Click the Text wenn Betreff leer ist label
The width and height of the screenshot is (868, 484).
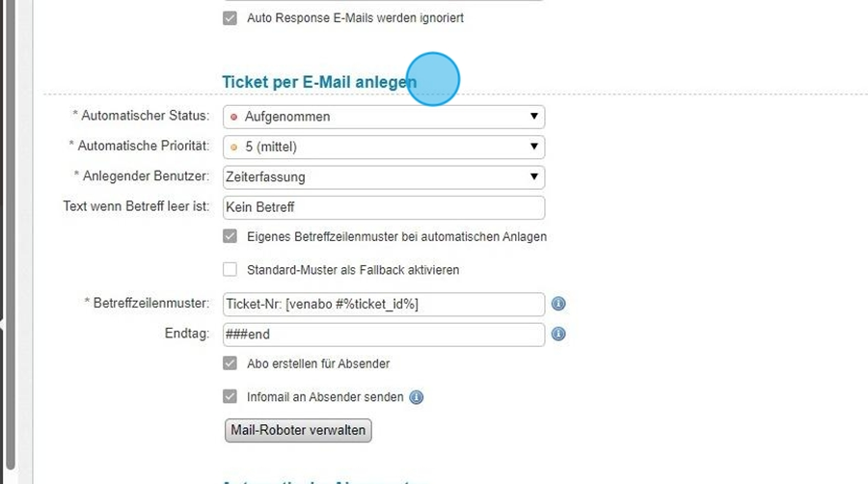point(136,206)
